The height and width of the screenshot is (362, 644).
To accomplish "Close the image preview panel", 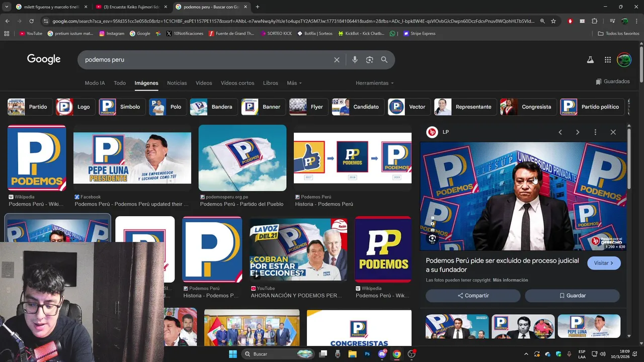I will point(613,132).
